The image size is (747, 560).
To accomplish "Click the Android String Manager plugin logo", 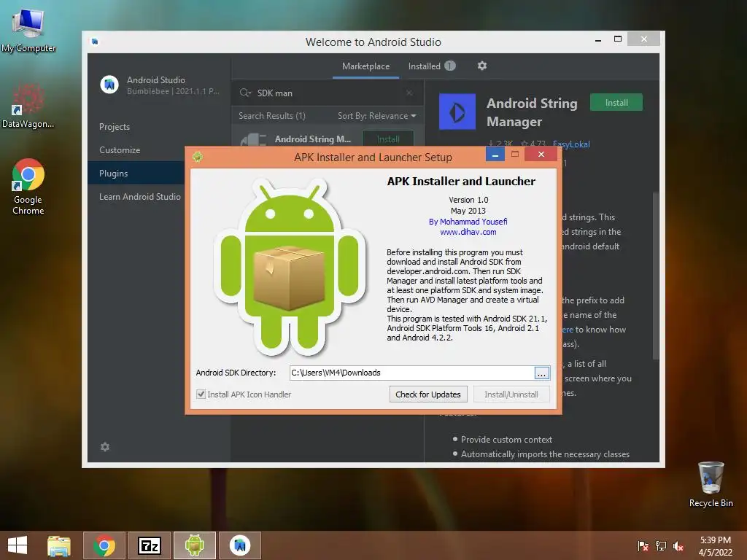I will click(x=457, y=112).
